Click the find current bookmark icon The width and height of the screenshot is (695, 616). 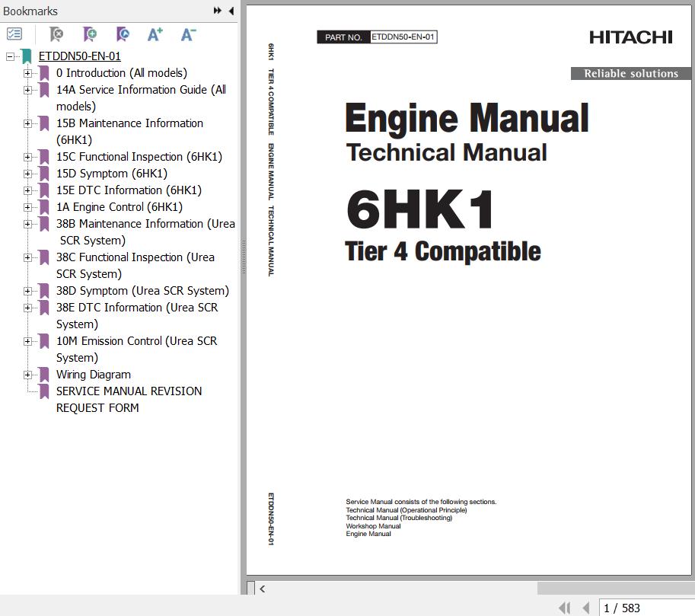click(123, 34)
